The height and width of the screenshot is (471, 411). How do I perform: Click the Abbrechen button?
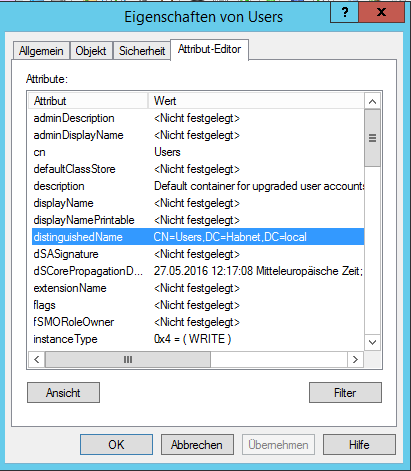tap(197, 445)
